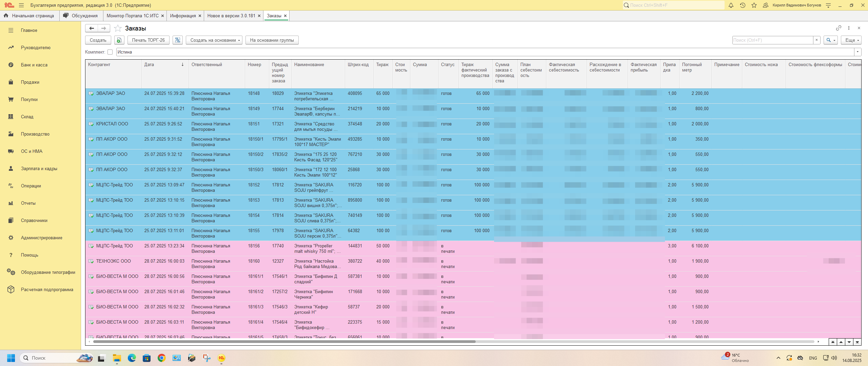
Task: Open history clock icon in title bar
Action: click(x=743, y=5)
